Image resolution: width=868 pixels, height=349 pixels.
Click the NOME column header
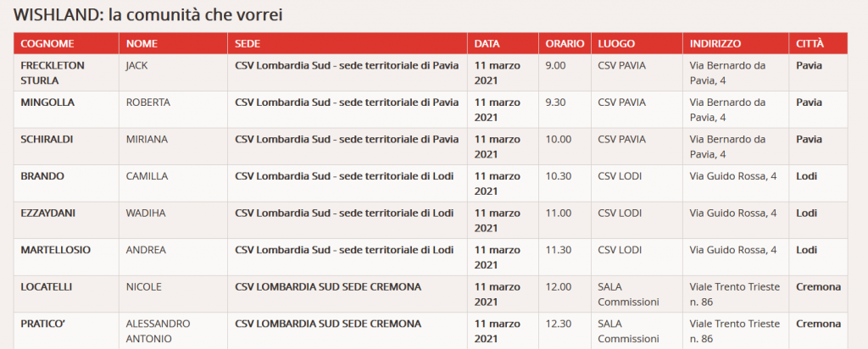pos(141,43)
